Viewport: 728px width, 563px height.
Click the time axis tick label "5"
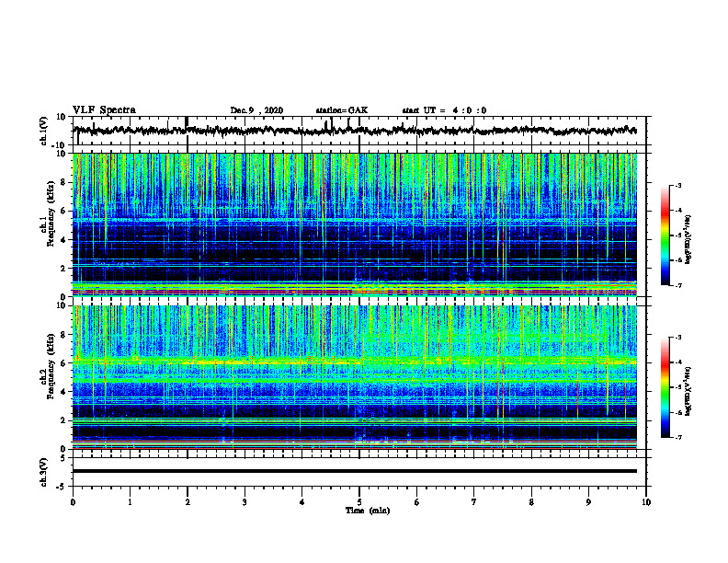359,502
